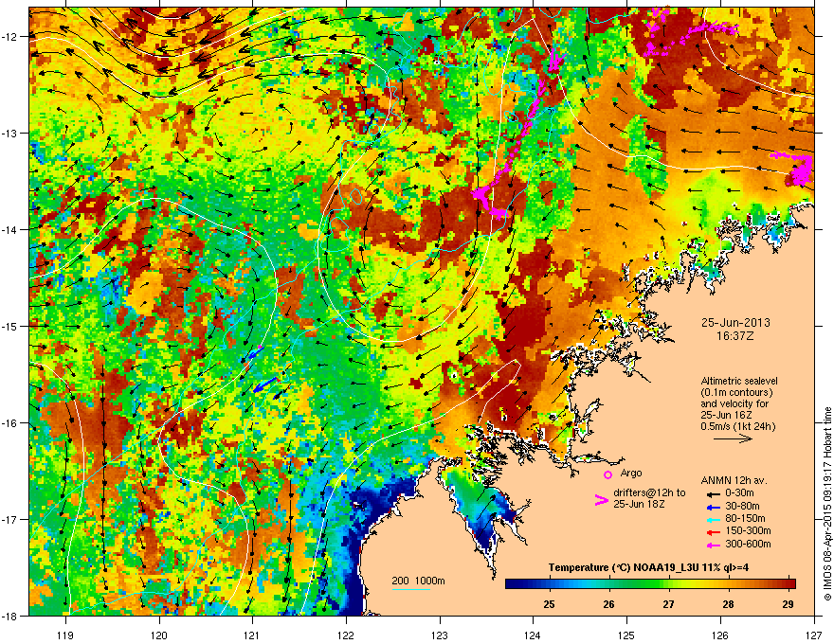Click the '16:37Z' time label
This screenshot has height=644, width=834.
pyautogui.click(x=735, y=336)
